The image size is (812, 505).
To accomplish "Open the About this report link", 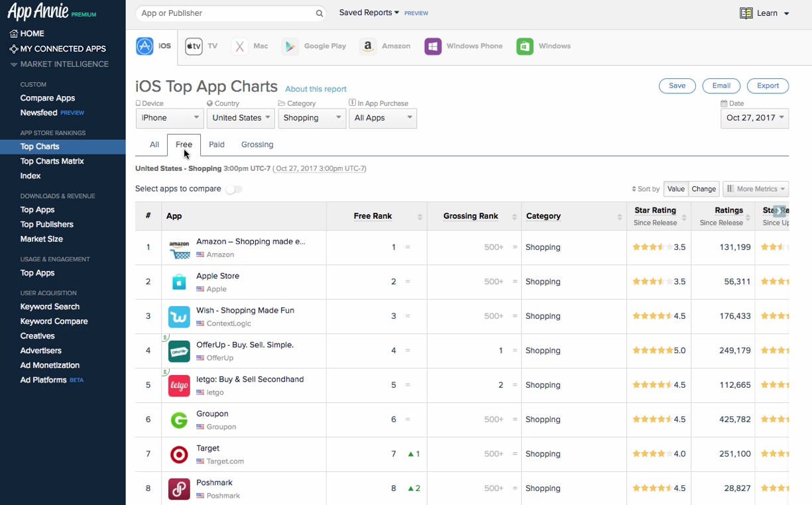I will (x=316, y=89).
